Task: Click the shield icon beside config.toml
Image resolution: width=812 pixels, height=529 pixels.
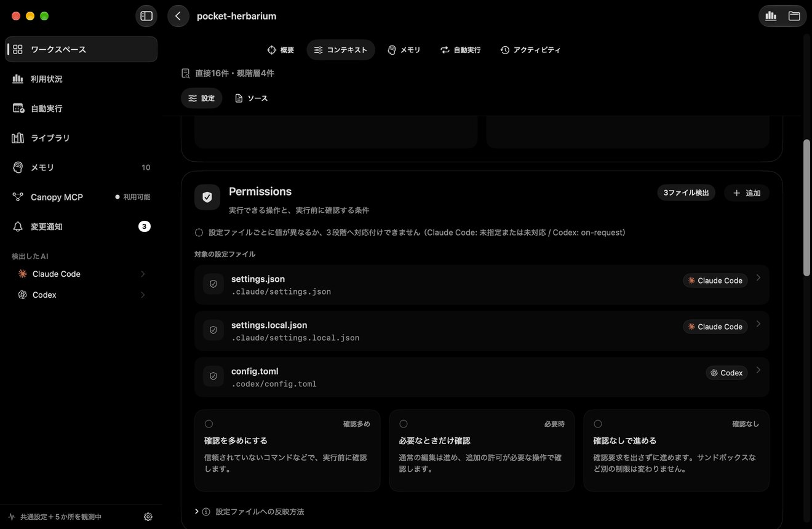Action: tap(213, 376)
